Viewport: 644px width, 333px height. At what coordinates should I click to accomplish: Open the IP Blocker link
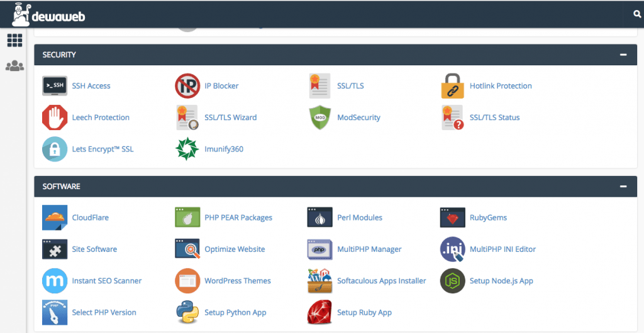point(221,85)
